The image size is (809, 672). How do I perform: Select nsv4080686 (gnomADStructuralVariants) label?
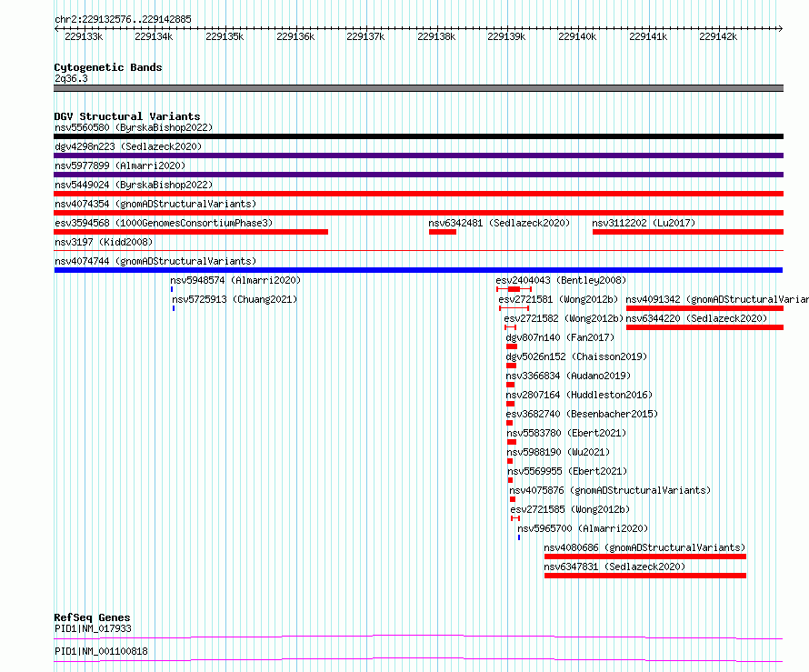(645, 547)
